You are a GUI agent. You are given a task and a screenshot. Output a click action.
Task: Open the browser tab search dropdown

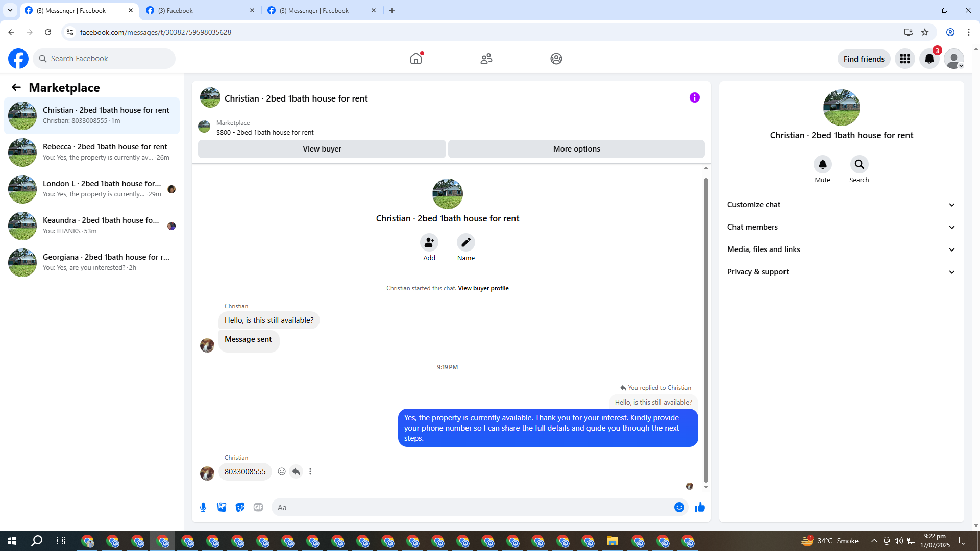tap(10, 10)
